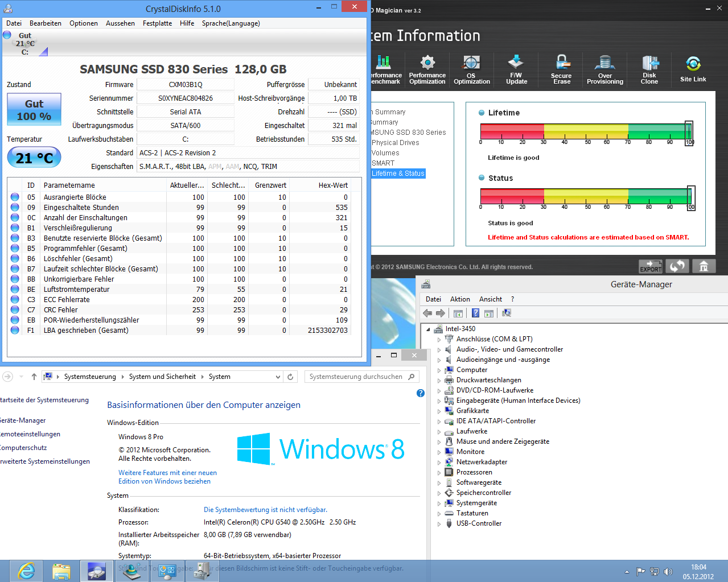Open F/W Update in Magician
The image size is (728, 582).
pos(516,69)
